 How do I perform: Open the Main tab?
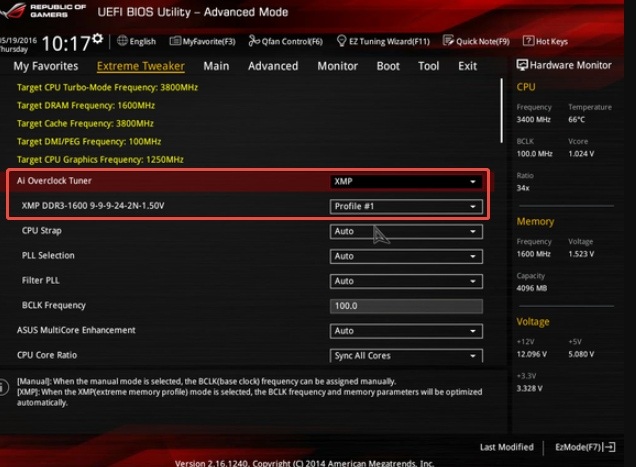[216, 66]
